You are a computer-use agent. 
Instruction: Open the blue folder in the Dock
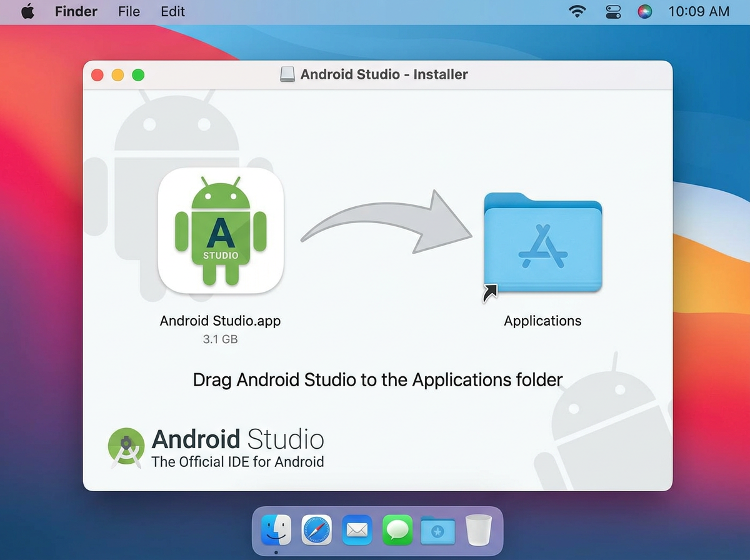point(437,531)
